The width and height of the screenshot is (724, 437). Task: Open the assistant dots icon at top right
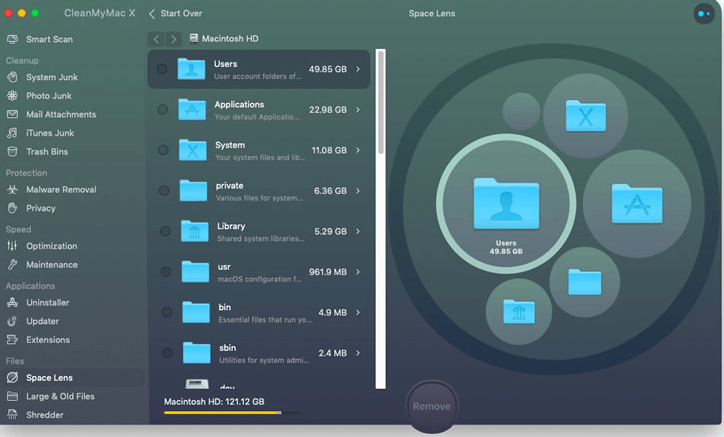click(x=704, y=14)
